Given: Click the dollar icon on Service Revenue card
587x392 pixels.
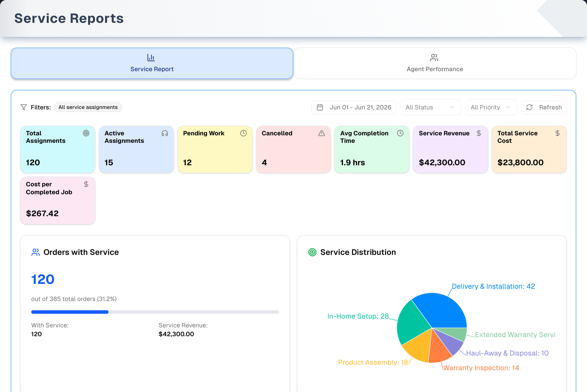Looking at the screenshot, I should pos(479,133).
